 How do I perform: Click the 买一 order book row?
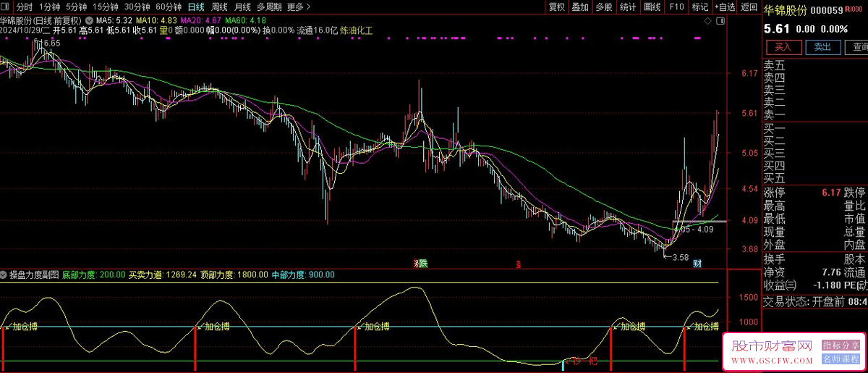[816, 128]
